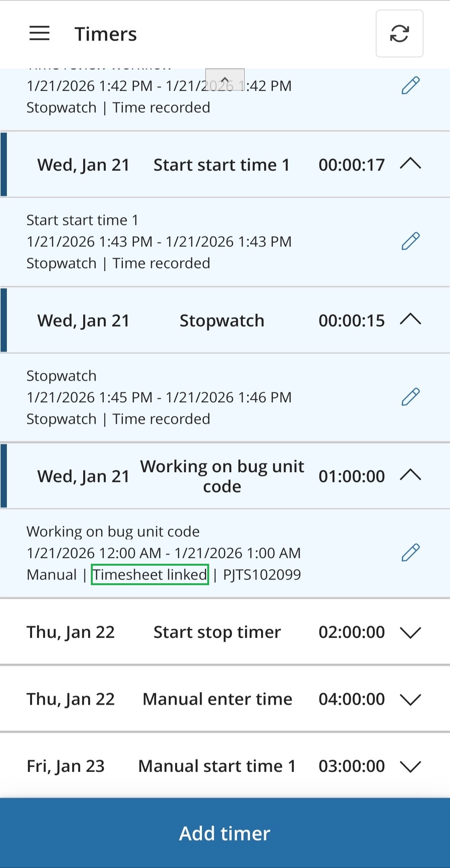
Task: Expand the Start stop timer row
Action: pos(410,632)
